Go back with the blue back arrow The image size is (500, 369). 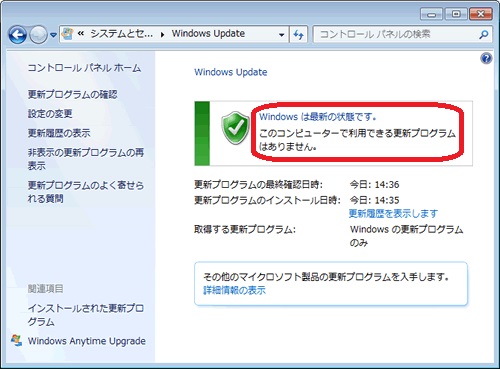(17, 35)
